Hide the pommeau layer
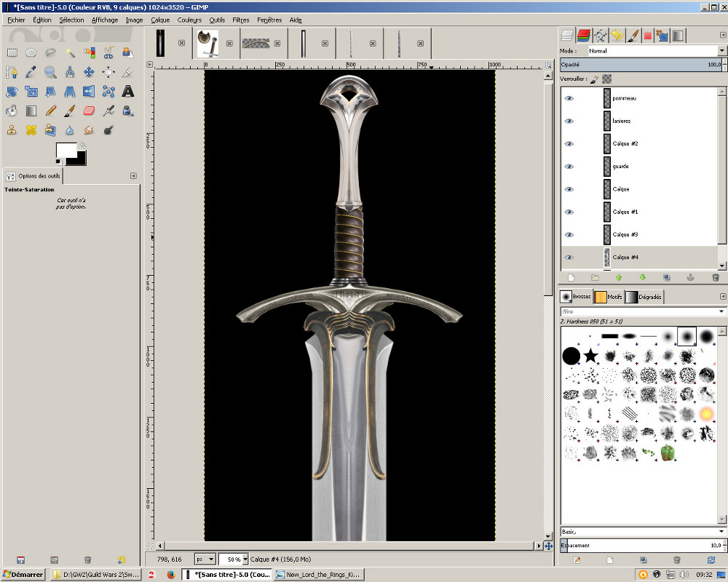This screenshot has width=728, height=582. click(x=569, y=98)
